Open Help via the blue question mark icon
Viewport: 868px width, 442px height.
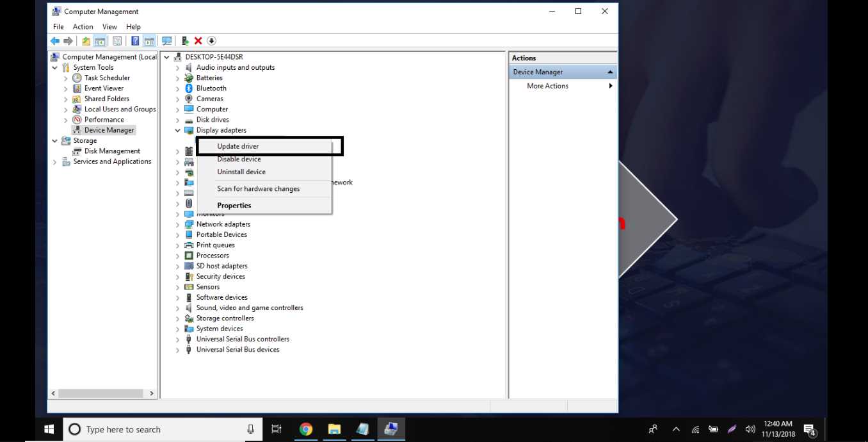click(134, 40)
